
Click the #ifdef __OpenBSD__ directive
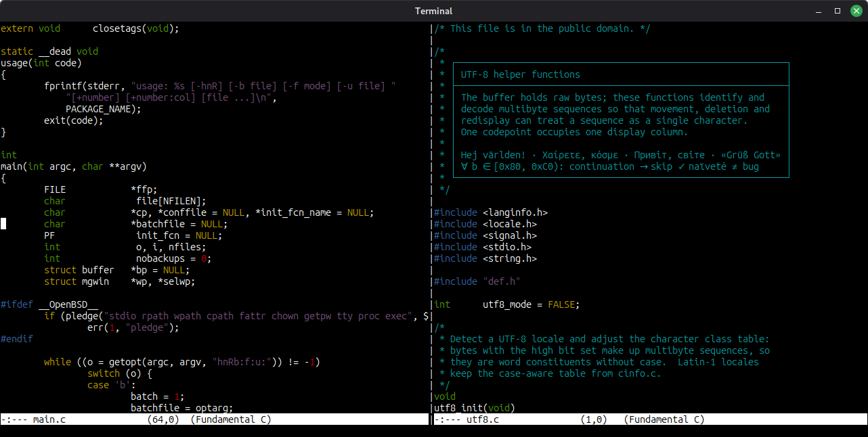pos(49,304)
